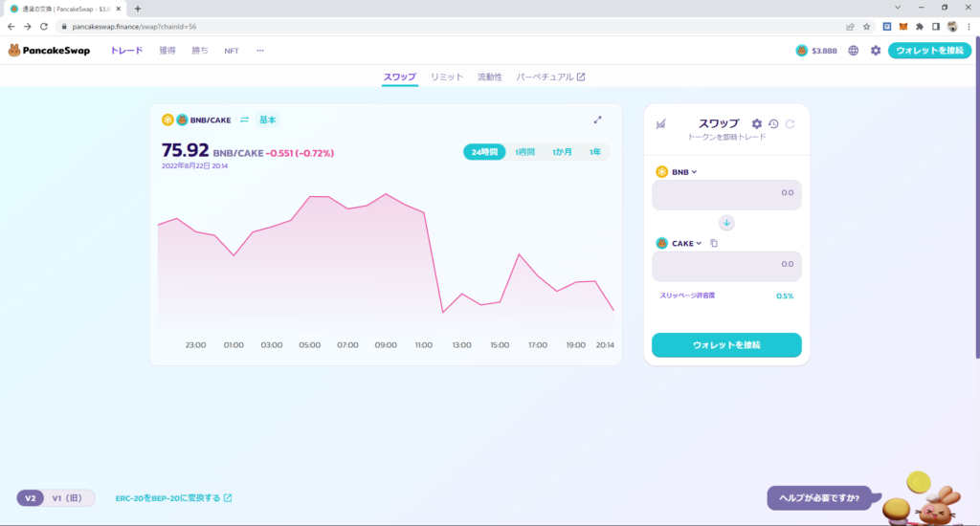Open the language globe selector
This screenshot has height=526, width=980.
point(853,51)
